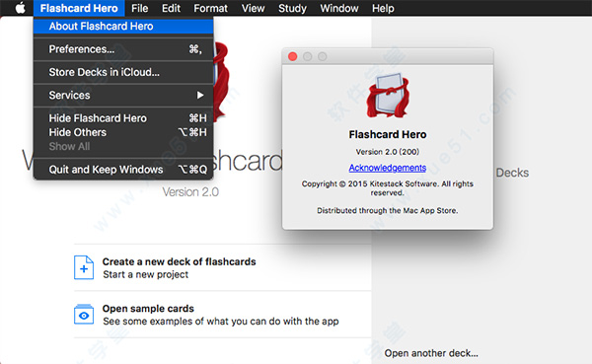Click Create a new deck of flashcards
Image resolution: width=592 pixels, height=364 pixels.
(x=179, y=261)
